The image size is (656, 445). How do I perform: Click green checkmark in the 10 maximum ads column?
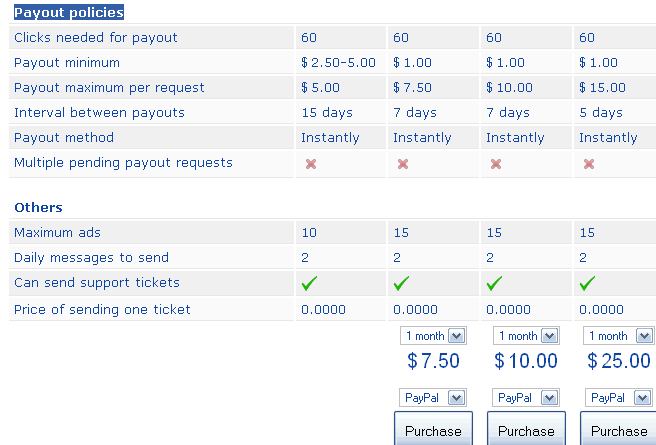[309, 283]
